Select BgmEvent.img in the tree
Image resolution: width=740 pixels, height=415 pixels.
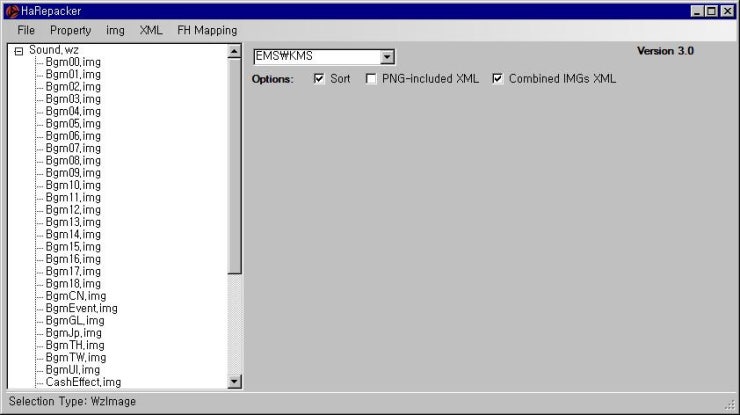tap(82, 308)
